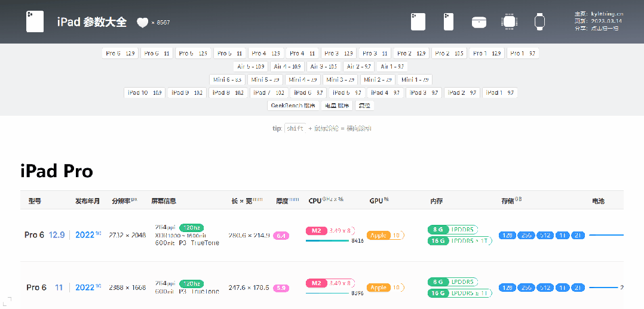
Task: Jump to Pro 1 9.7 model
Action: (523, 53)
